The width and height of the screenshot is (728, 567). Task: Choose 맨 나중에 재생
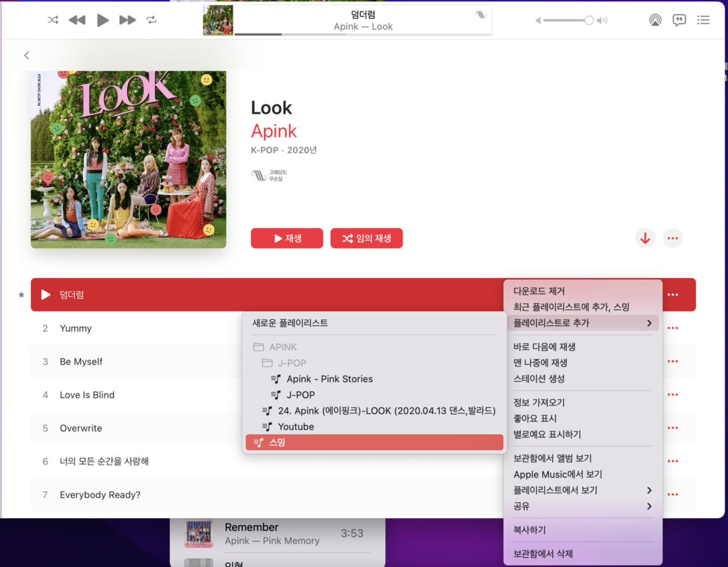tap(583, 363)
